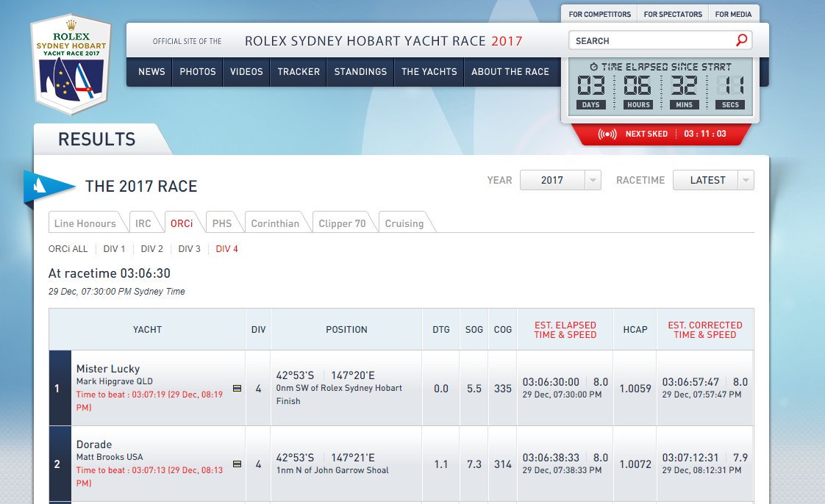825x504 pixels.
Task: Open the TRACKER page
Action: click(298, 72)
